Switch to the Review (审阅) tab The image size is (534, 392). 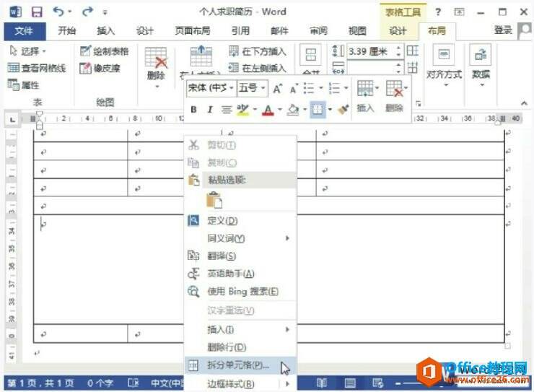click(318, 31)
